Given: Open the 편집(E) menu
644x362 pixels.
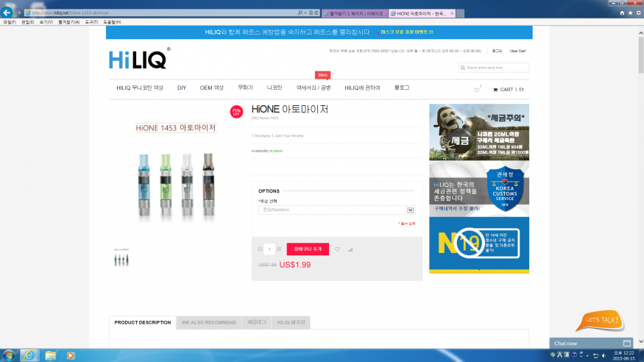Looking at the screenshot, I should (27, 22).
